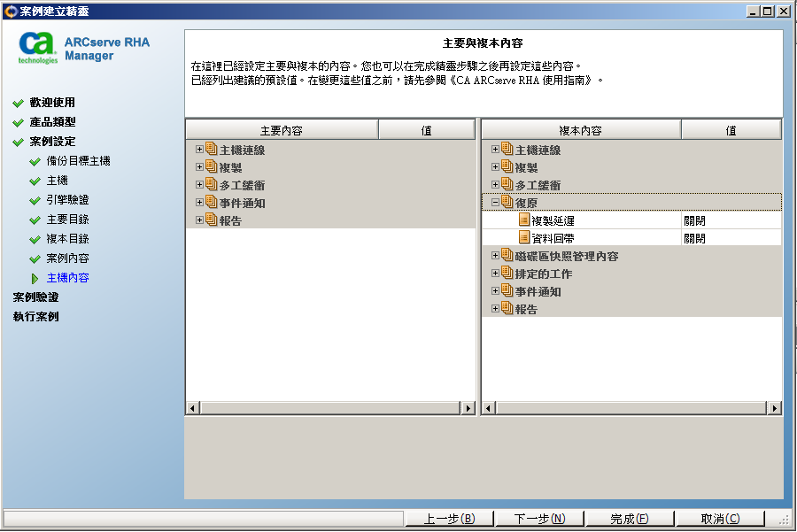Expand 報告 in the 主要內容 panel
Viewport: 797px width, 532px height.
(x=199, y=220)
